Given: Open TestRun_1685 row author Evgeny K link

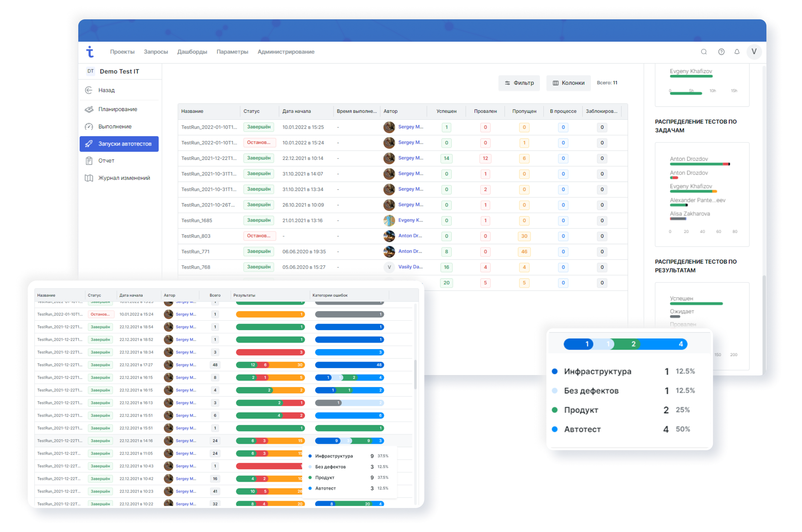Looking at the screenshot, I should pos(410,220).
